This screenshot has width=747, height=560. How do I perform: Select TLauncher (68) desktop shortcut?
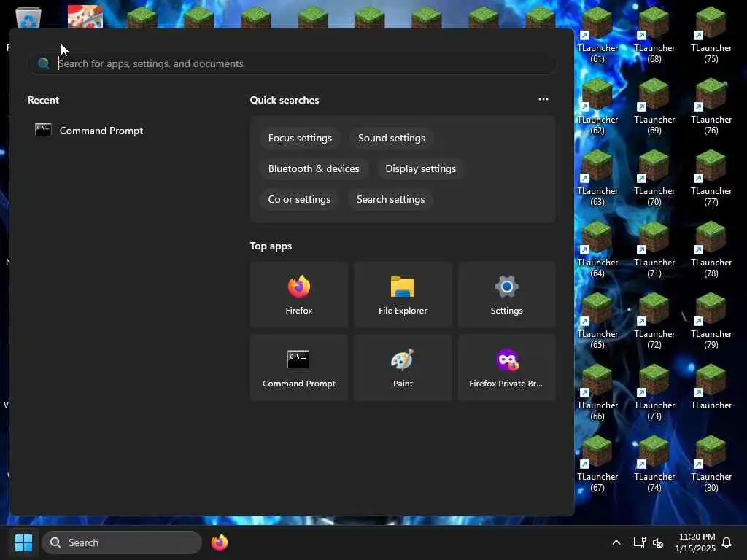654,35
